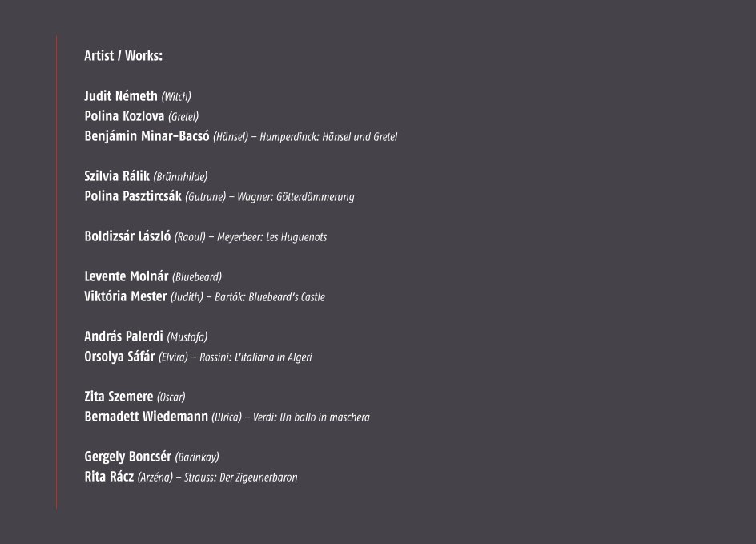The image size is (756, 544).
Task: Click 'Strauss: Der Zigeunerbaron' work title
Action: click(240, 478)
